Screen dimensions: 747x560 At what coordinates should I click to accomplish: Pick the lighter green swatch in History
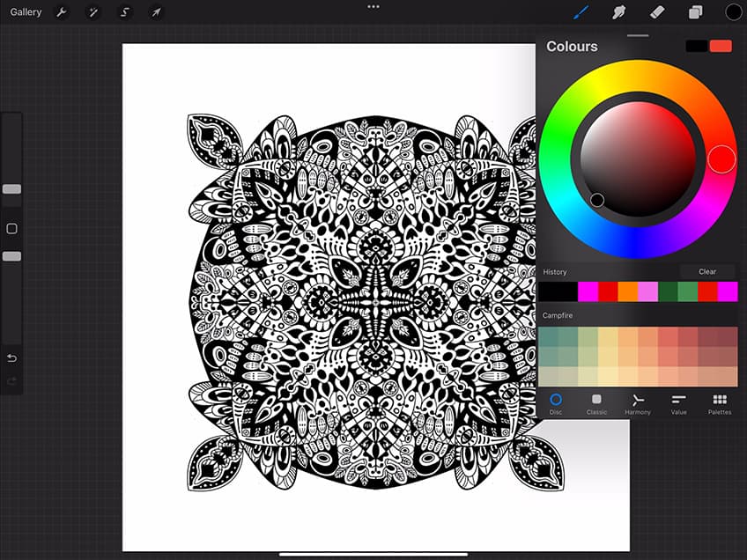pyautogui.click(x=688, y=291)
